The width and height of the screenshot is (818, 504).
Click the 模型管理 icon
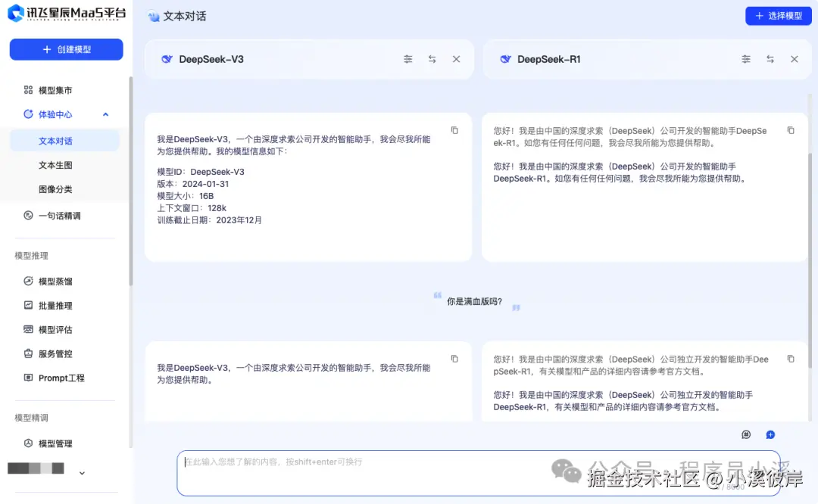[x=28, y=443]
